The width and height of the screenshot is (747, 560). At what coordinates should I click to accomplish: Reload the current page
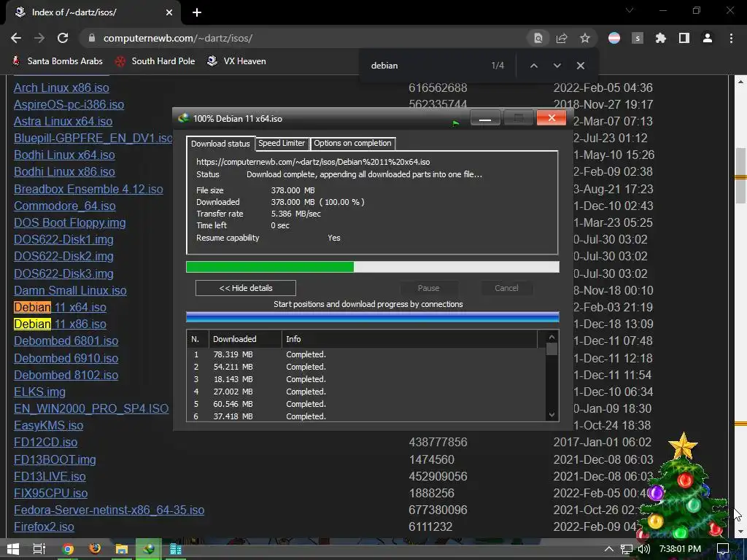pos(63,38)
